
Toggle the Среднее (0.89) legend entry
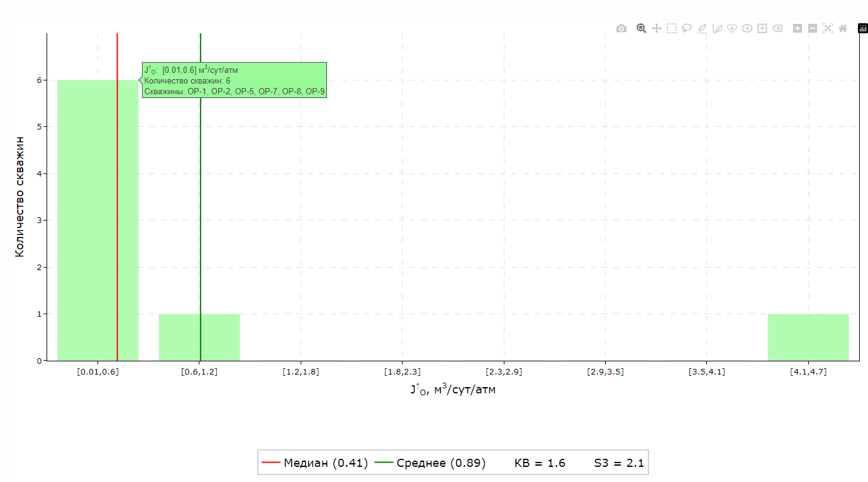[430, 463]
